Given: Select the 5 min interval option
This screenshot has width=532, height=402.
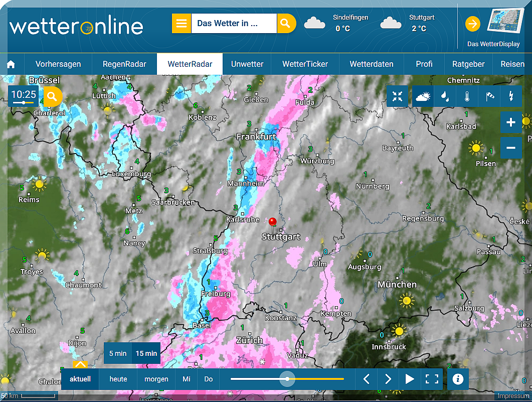Looking at the screenshot, I should (118, 353).
